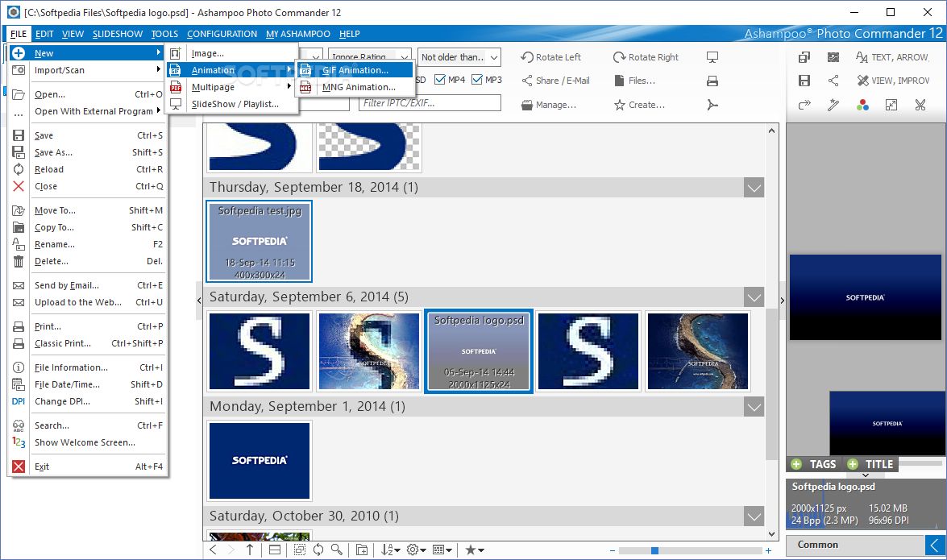Open the VIEW, IMPROVE tools group
This screenshot has height=560, width=947.
click(x=893, y=81)
